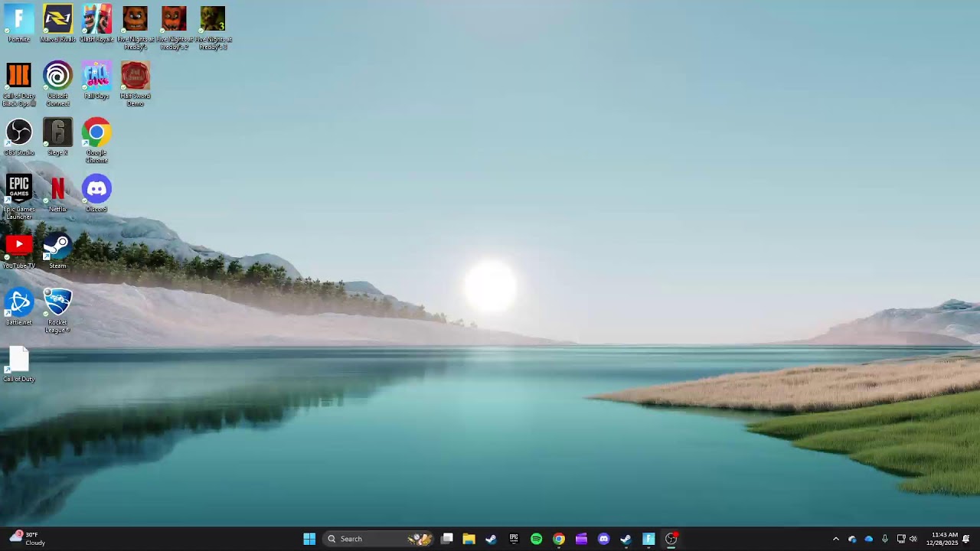Open Fortnite from the taskbar
980x551 pixels.
648,539
